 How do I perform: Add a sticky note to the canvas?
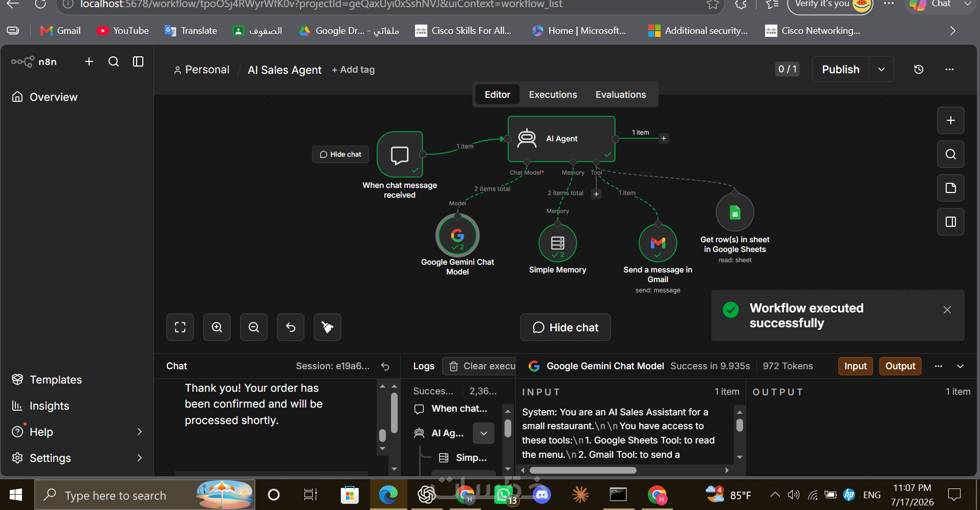(x=951, y=188)
